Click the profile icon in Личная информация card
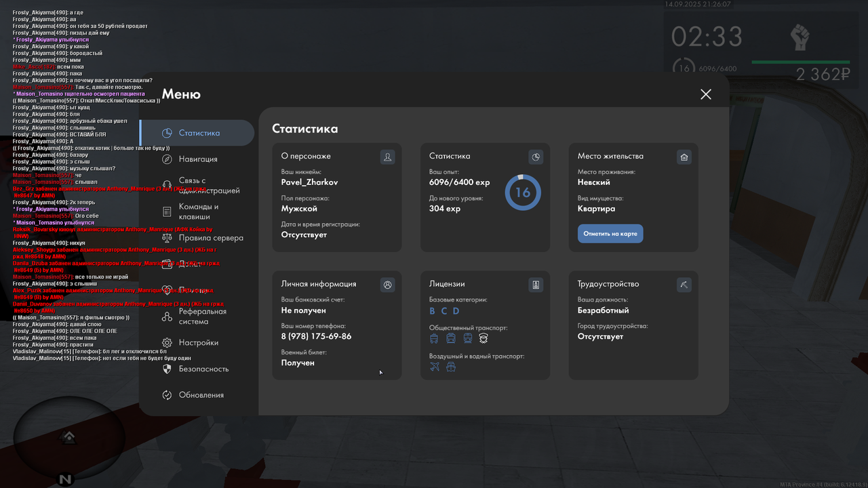The width and height of the screenshot is (868, 488). coord(387,285)
